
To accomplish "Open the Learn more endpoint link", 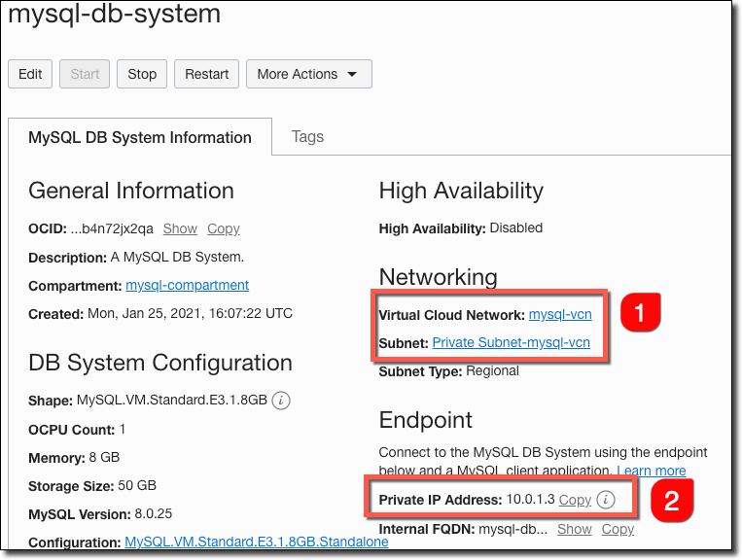I will [651, 471].
